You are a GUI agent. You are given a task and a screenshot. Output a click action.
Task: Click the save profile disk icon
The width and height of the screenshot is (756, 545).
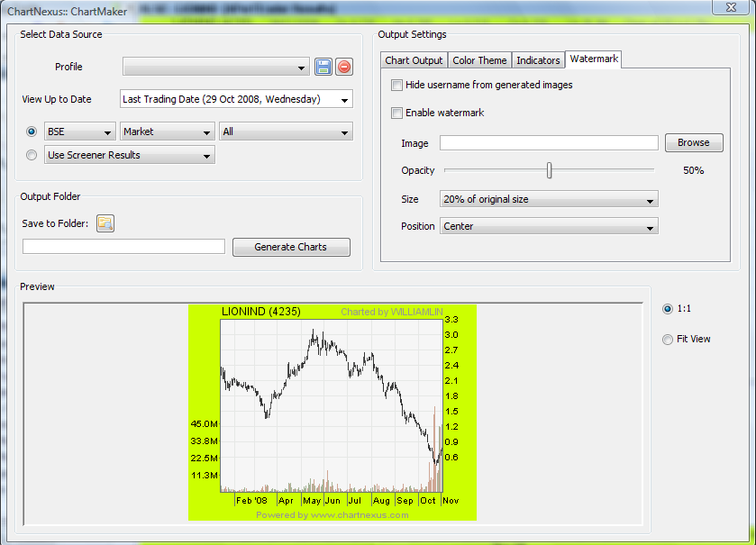pos(323,67)
